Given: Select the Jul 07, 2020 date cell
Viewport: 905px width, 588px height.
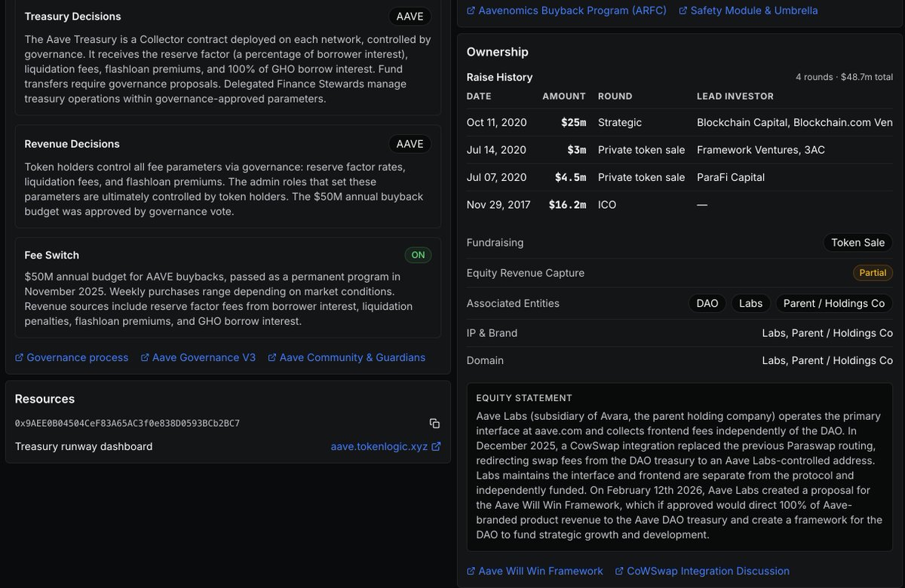Looking at the screenshot, I should [496, 177].
